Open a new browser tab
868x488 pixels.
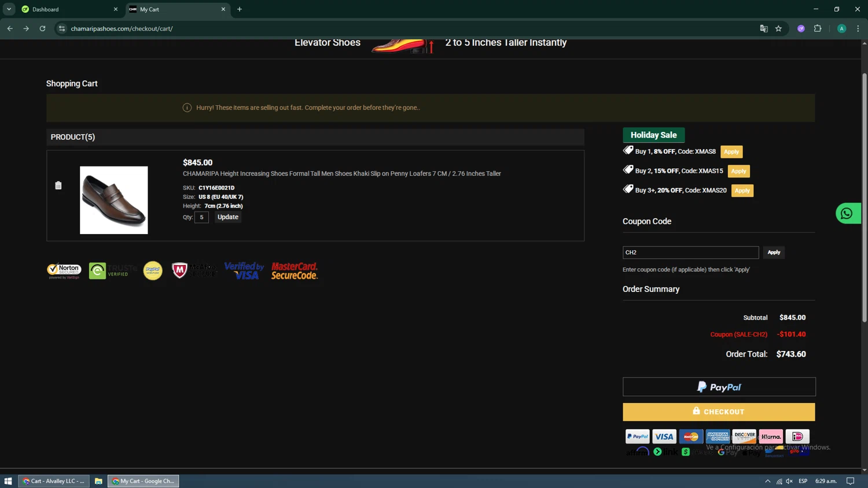click(240, 9)
